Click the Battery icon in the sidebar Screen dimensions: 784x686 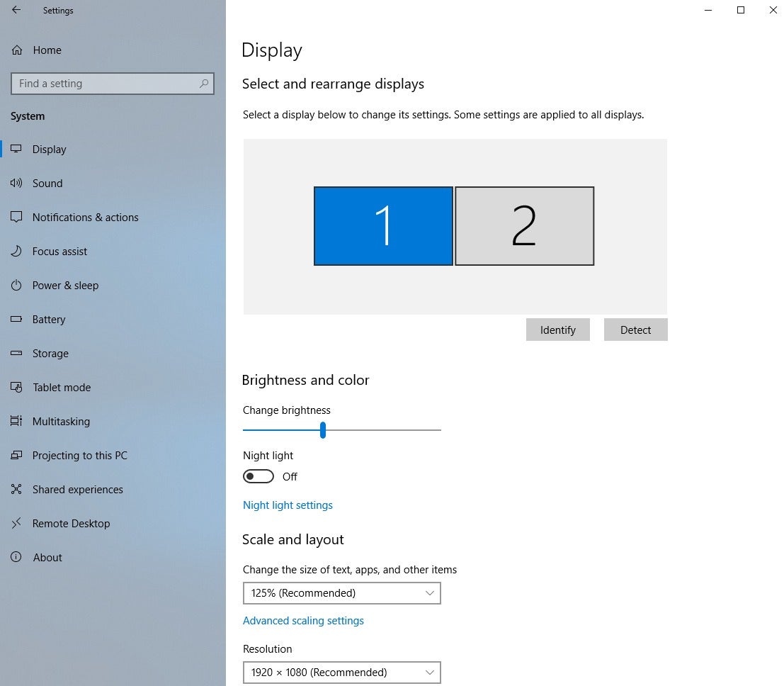(x=16, y=319)
